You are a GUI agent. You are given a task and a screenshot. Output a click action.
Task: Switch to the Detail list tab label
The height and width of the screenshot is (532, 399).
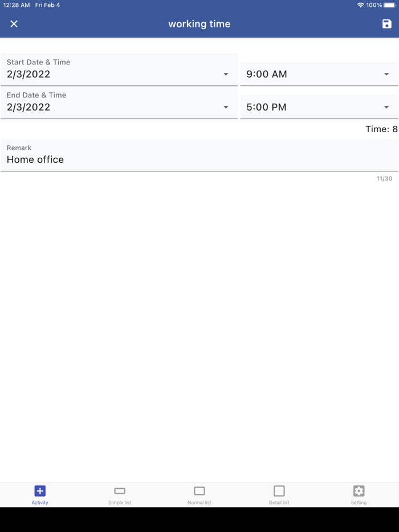[x=279, y=503]
